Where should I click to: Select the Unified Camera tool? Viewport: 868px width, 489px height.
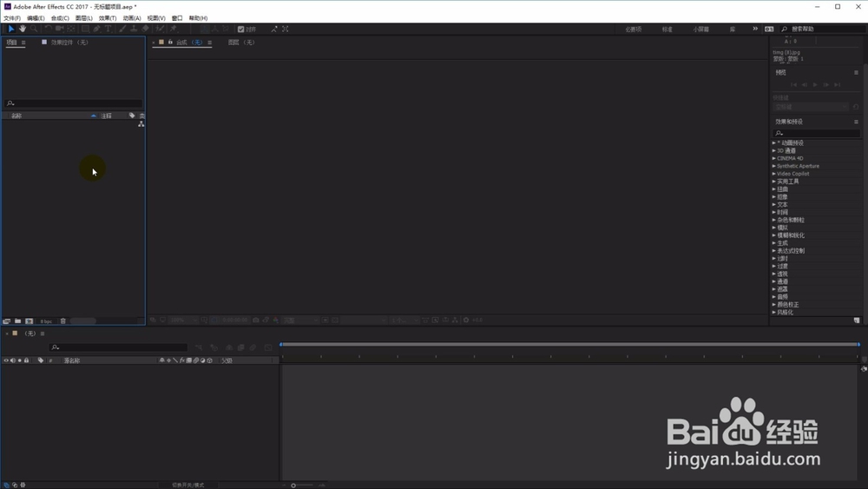coord(59,29)
